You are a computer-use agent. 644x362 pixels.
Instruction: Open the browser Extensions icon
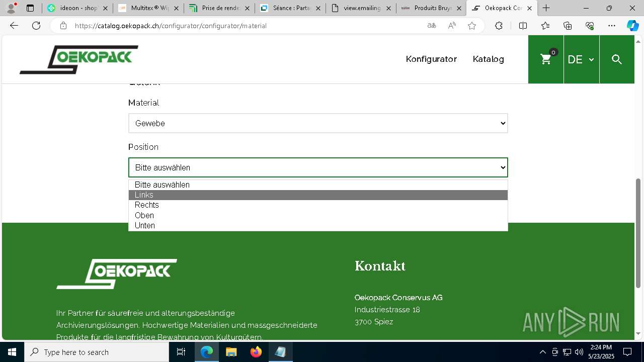pos(499,26)
